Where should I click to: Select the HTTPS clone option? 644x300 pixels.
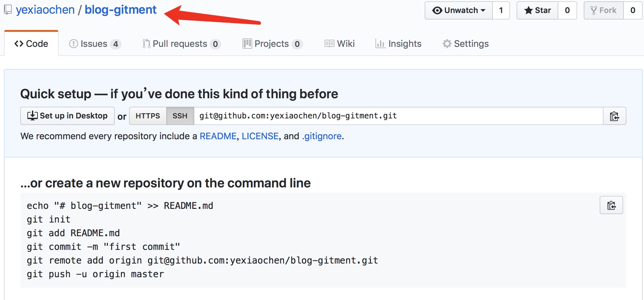[x=148, y=116]
